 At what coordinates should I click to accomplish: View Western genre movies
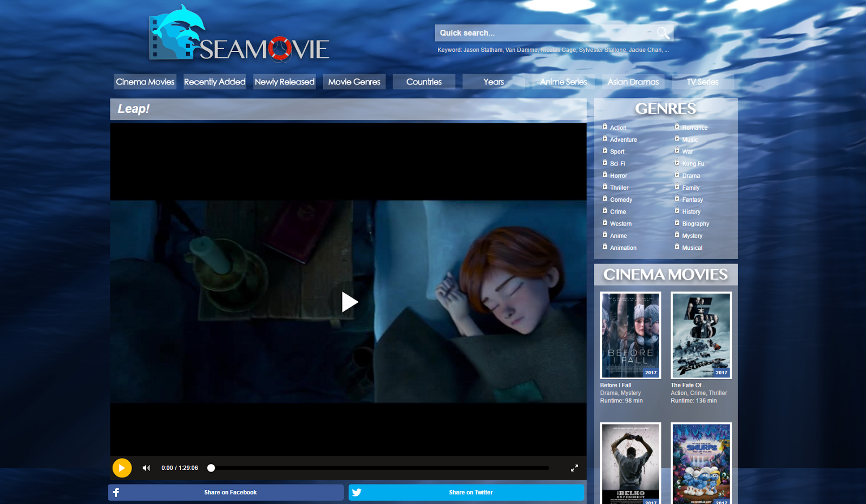click(621, 223)
